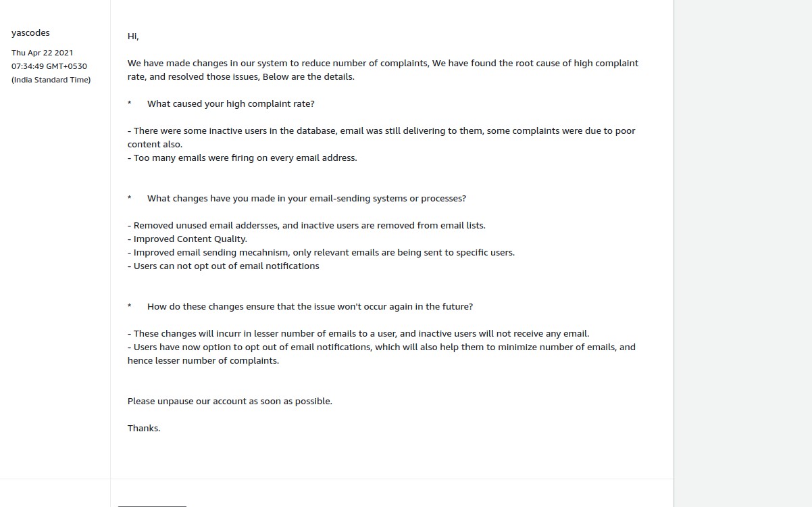Click the 'We have made changes in our system' sentence
Image resolution: width=812 pixels, height=507 pixels.
382,64
